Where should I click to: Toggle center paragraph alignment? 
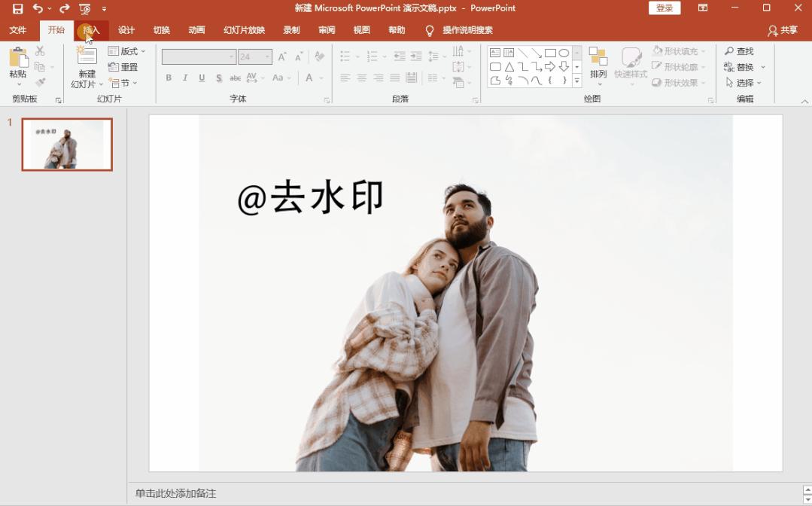(x=362, y=78)
